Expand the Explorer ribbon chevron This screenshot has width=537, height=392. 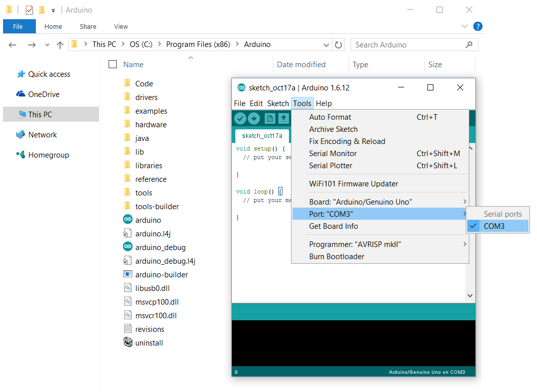click(x=465, y=26)
